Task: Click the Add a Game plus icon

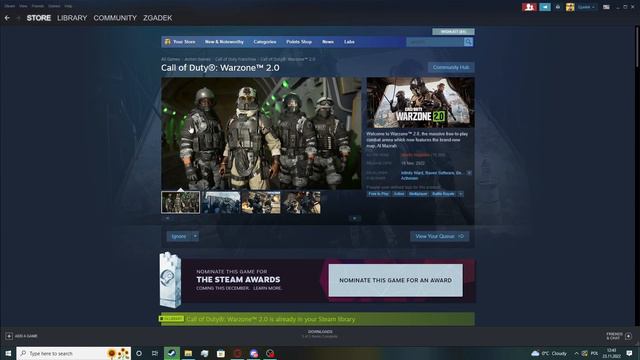Action: pos(9,336)
